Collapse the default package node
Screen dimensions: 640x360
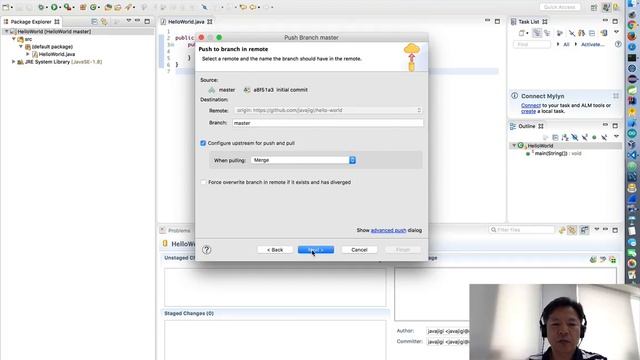tap(21, 47)
